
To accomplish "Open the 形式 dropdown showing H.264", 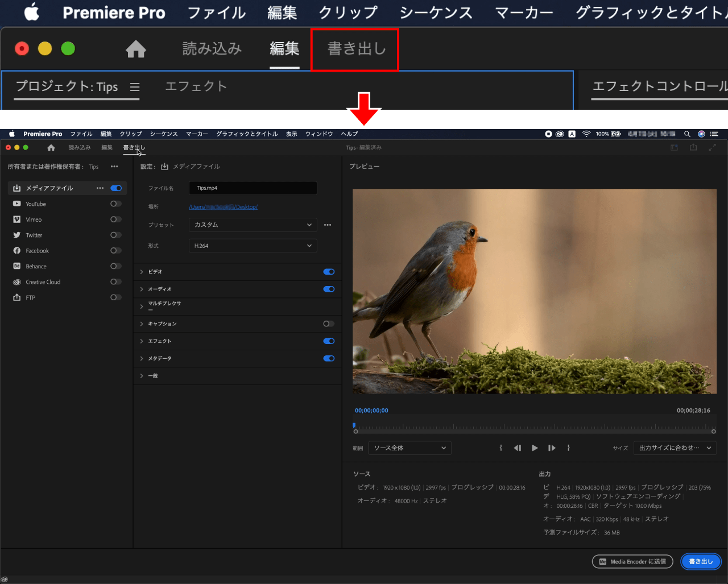I will pos(253,246).
